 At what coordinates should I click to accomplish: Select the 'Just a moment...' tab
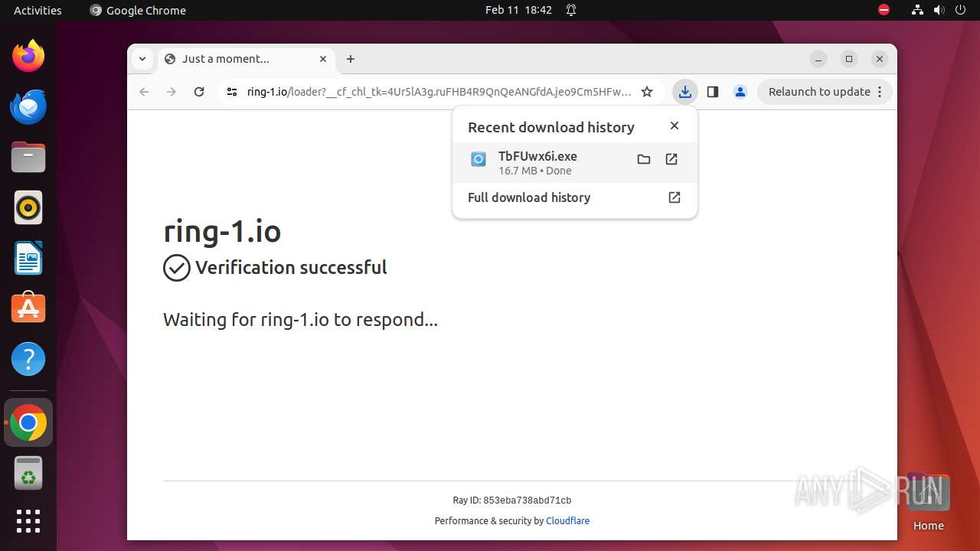pyautogui.click(x=247, y=59)
